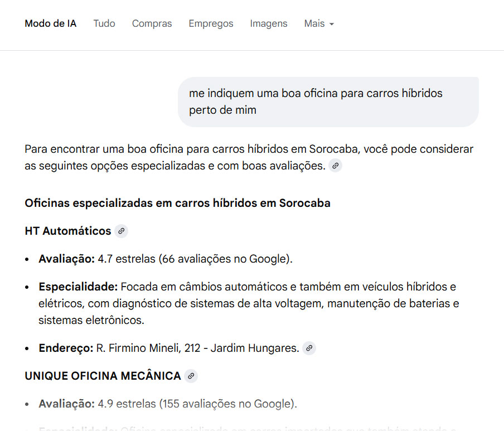Go to the Empregos tab
This screenshot has width=504, height=431.
[x=211, y=23]
